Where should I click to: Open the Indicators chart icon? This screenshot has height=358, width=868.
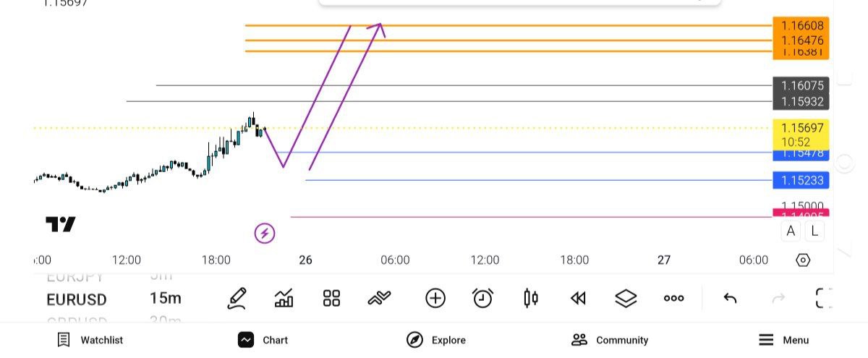(284, 298)
